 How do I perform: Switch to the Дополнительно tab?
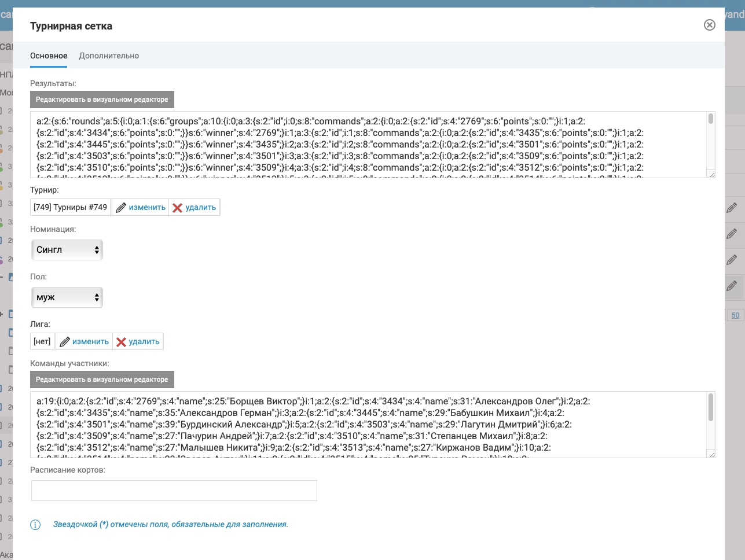click(x=109, y=56)
